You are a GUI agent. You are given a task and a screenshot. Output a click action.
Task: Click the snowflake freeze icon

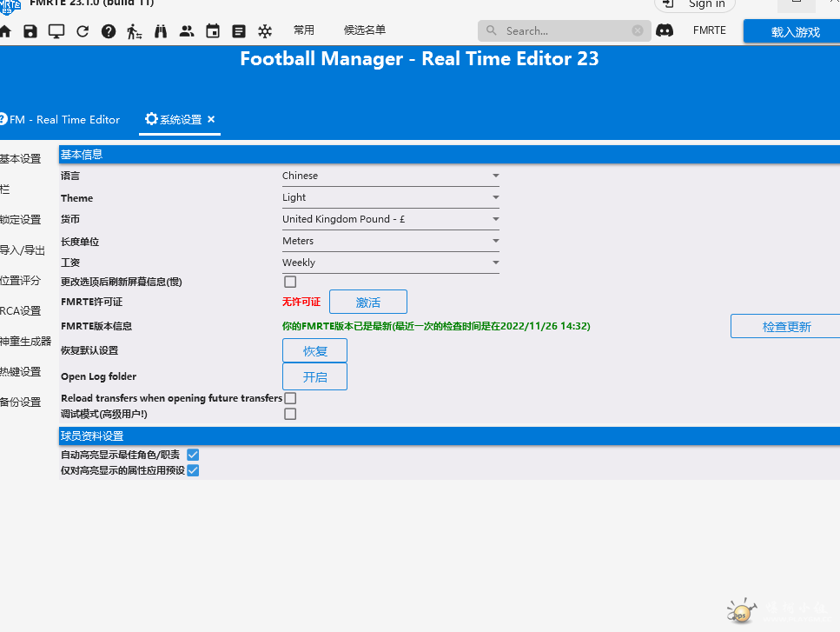tap(265, 31)
